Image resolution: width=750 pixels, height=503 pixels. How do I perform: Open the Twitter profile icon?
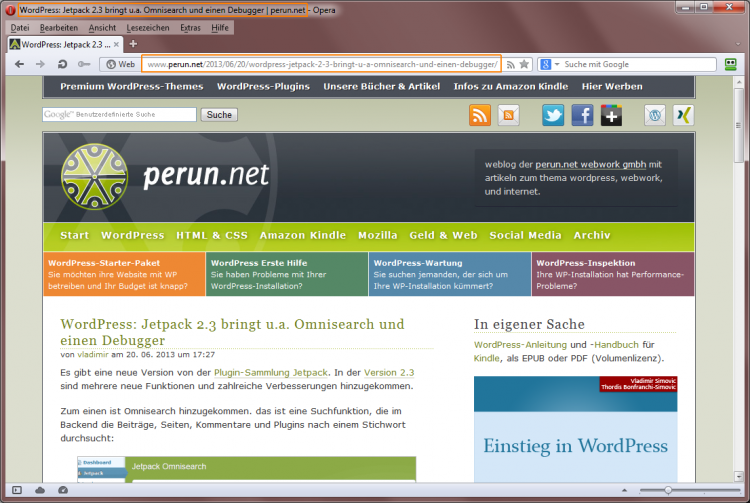554,115
